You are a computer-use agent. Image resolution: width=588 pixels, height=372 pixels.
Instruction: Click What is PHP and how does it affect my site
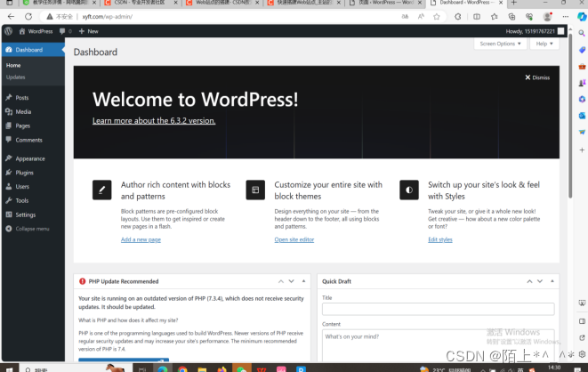pyautogui.click(x=128, y=320)
